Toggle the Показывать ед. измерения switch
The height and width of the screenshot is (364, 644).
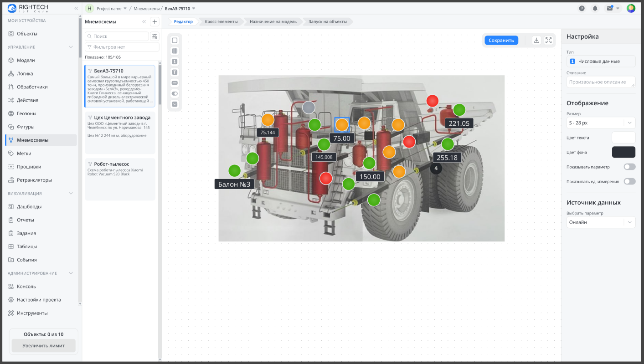pos(629,181)
